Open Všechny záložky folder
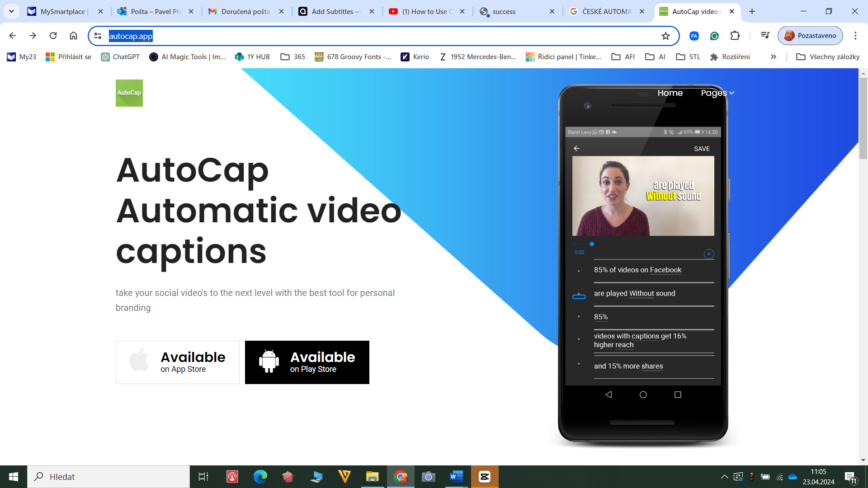 828,56
